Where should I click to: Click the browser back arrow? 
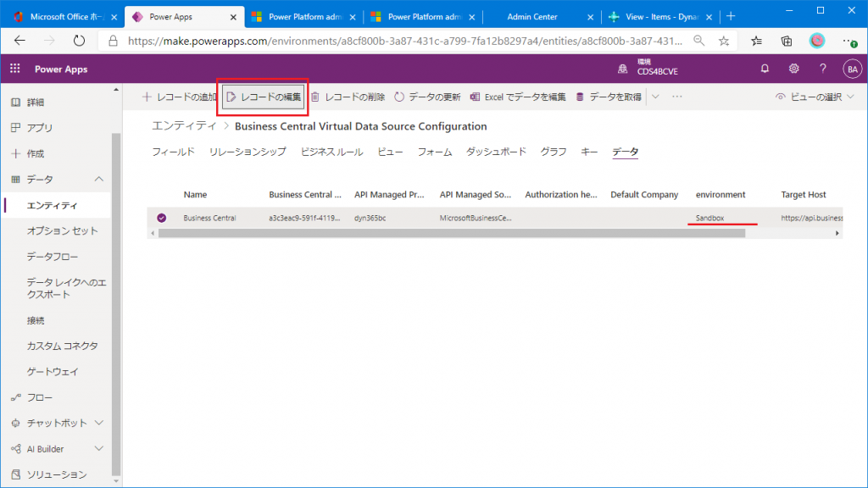point(20,41)
